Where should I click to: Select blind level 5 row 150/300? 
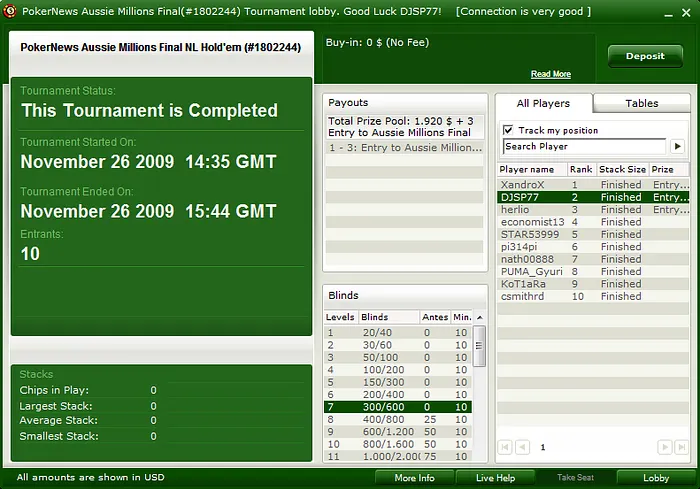click(398, 382)
